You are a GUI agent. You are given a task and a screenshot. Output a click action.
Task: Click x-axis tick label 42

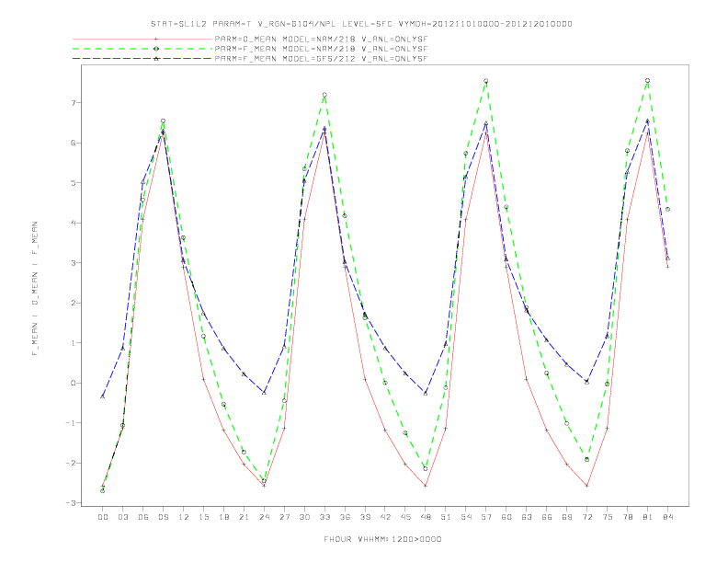pyautogui.click(x=385, y=517)
